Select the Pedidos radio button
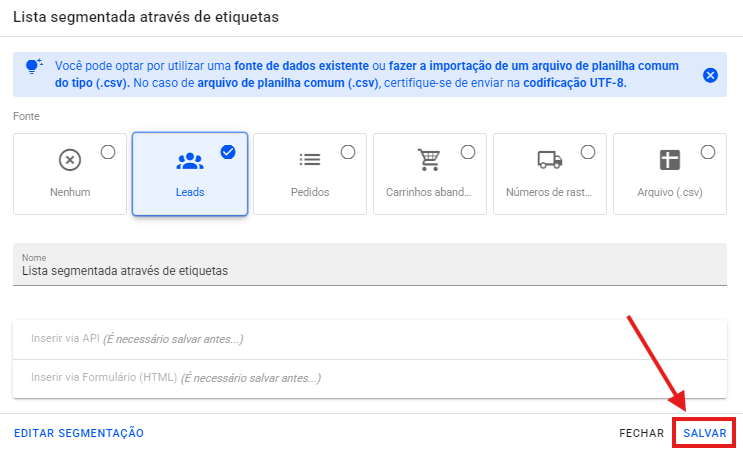 click(348, 152)
